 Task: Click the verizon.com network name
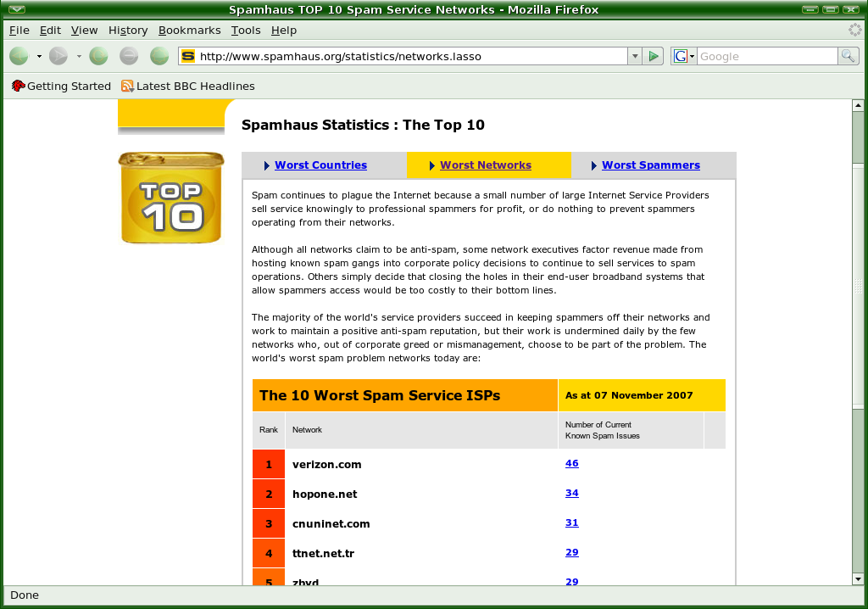[x=326, y=464]
